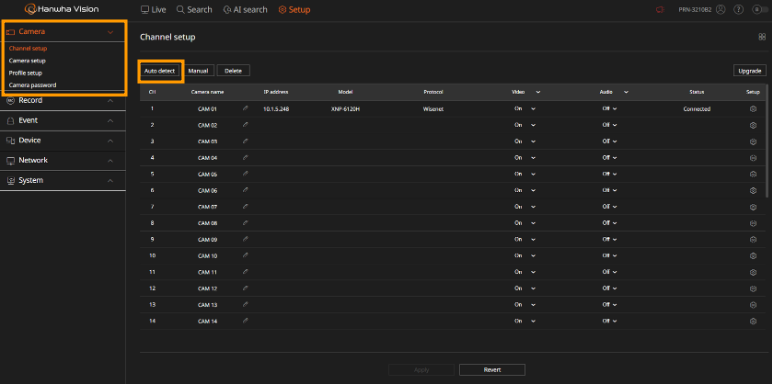Click the Hanwha Vision logo

(62, 9)
